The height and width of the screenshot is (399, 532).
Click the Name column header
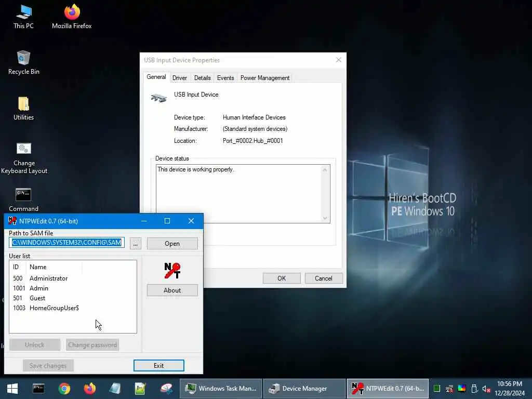point(54,267)
